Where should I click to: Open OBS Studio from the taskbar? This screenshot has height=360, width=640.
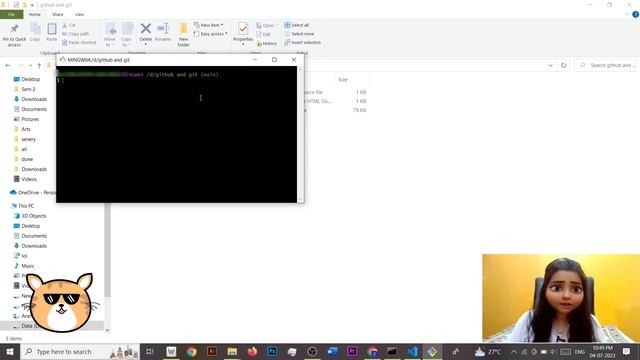312,351
